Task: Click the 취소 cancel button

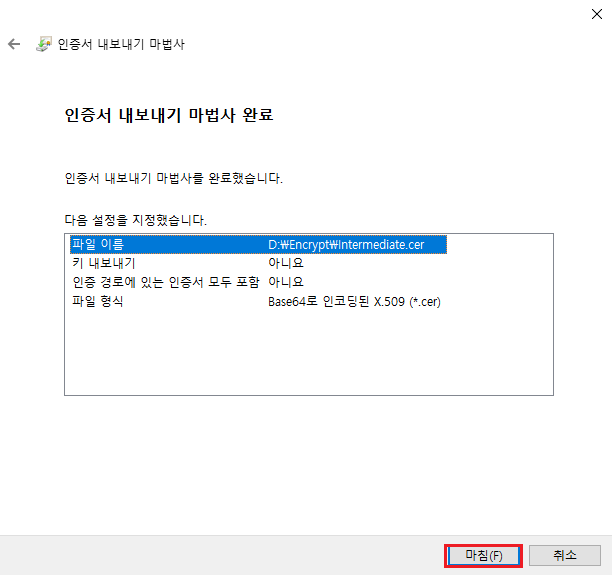Action: (565, 555)
